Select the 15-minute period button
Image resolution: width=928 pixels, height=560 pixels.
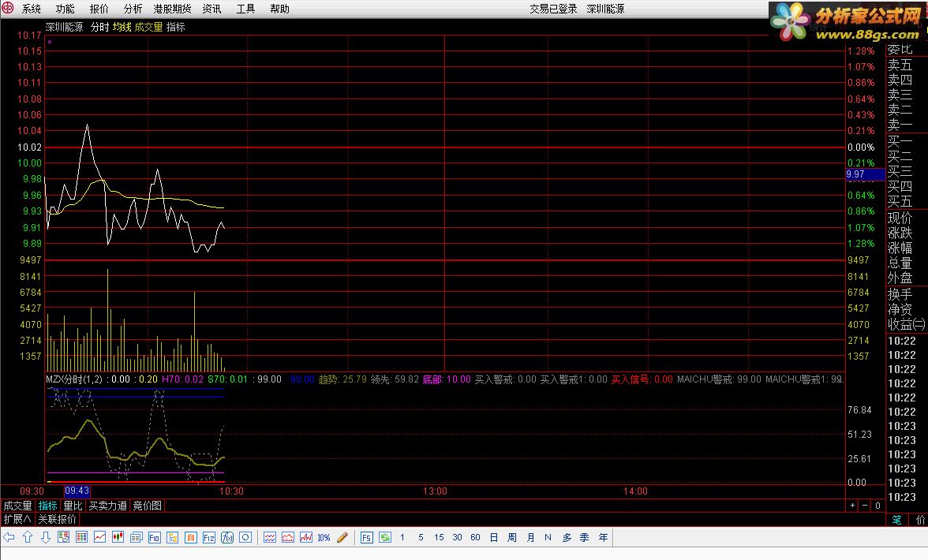click(x=439, y=537)
